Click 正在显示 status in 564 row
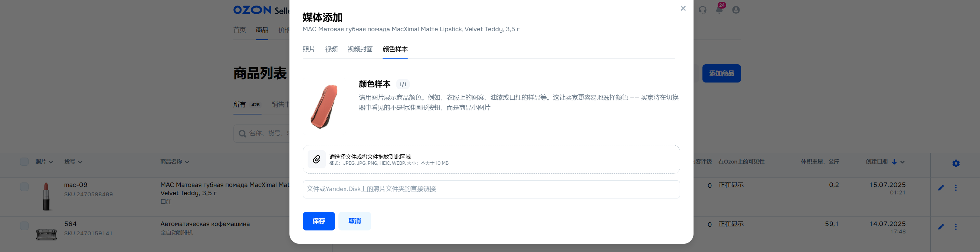 click(x=731, y=224)
